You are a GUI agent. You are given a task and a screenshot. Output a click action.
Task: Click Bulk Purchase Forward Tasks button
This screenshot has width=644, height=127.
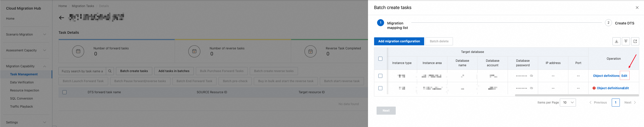tap(222, 71)
